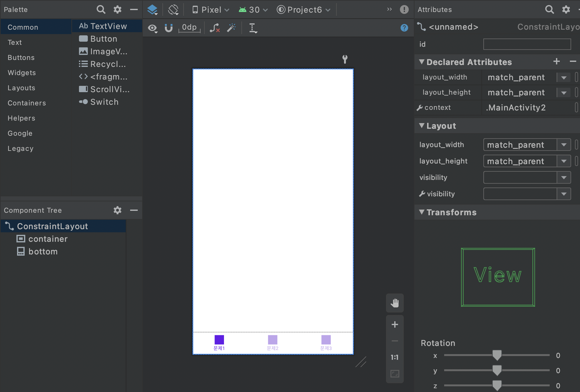580x392 pixels.
Task: Search in Attributes panel
Action: pyautogui.click(x=550, y=9)
